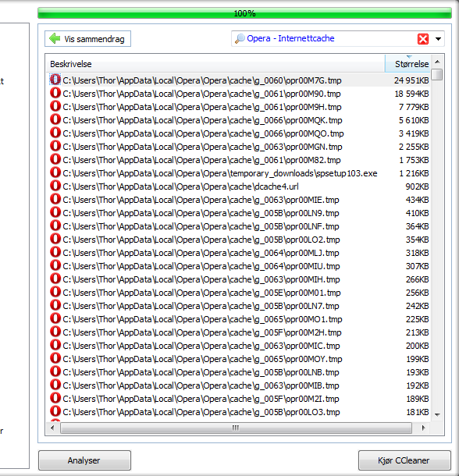Open the dropdown arrow next to Opera - Internettcache
Viewport: 459px width, 476px height.
pyautogui.click(x=438, y=39)
